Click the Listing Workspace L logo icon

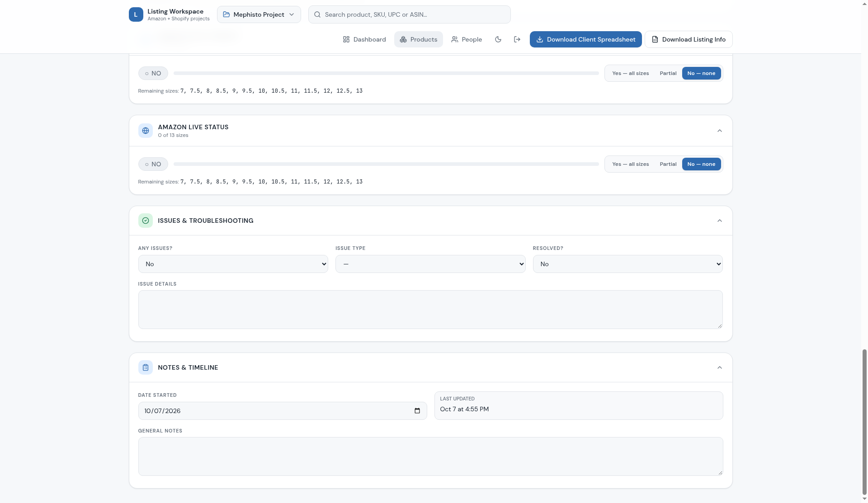[136, 14]
